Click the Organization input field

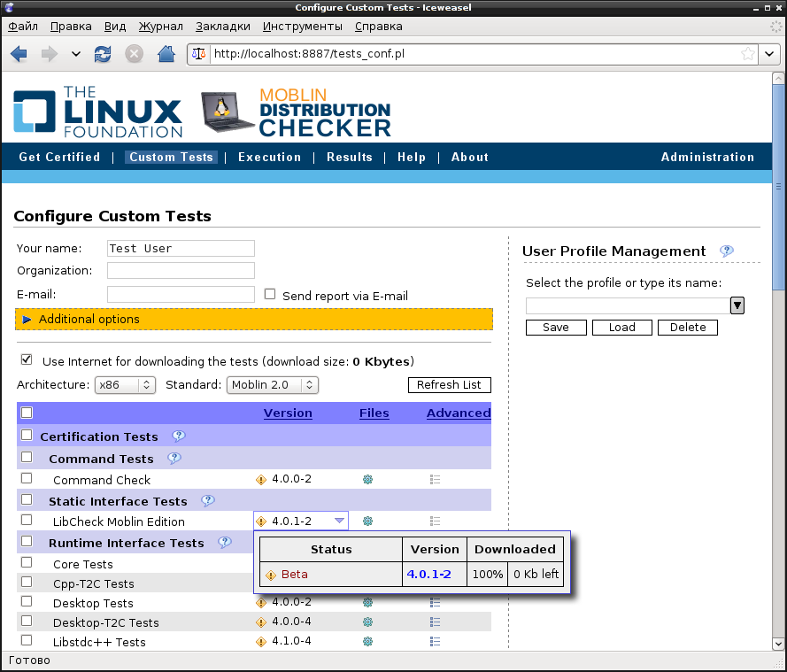[x=181, y=271]
